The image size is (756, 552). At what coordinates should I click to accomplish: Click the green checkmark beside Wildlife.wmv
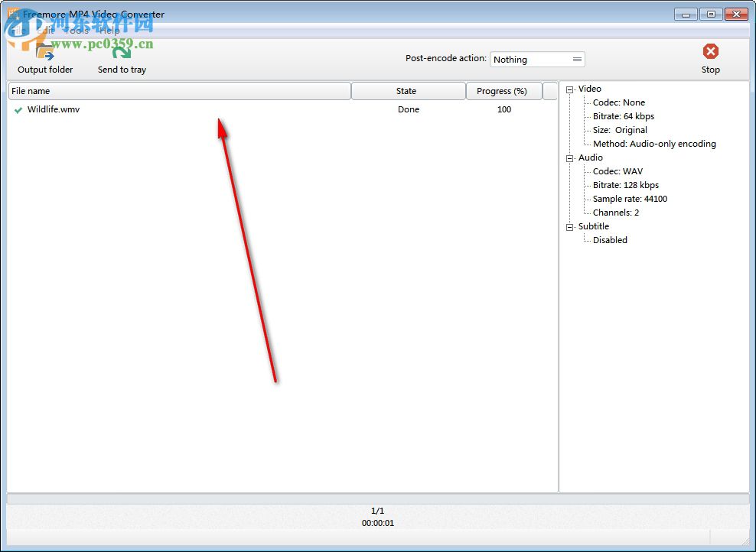click(18, 109)
